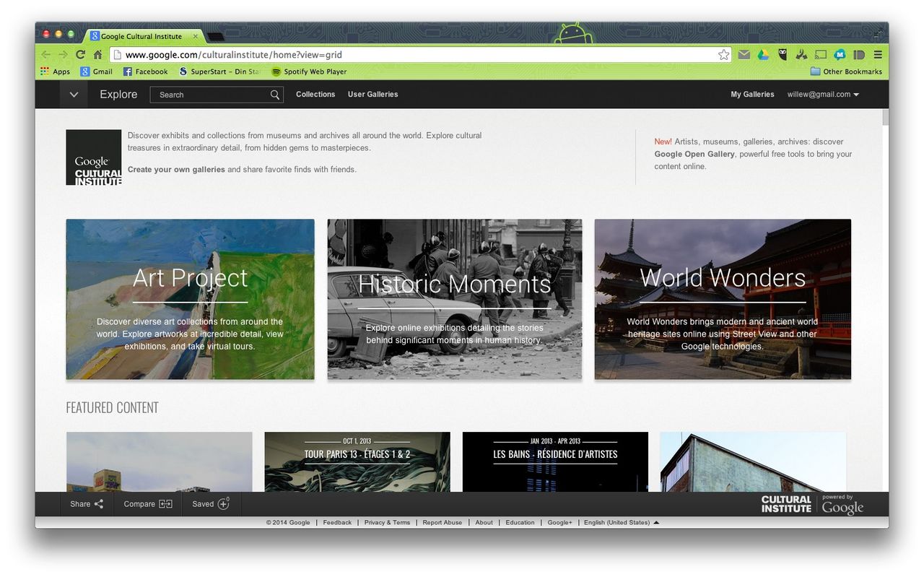This screenshot has width=924, height=577.
Task: Open the browser home page
Action: pos(97,55)
